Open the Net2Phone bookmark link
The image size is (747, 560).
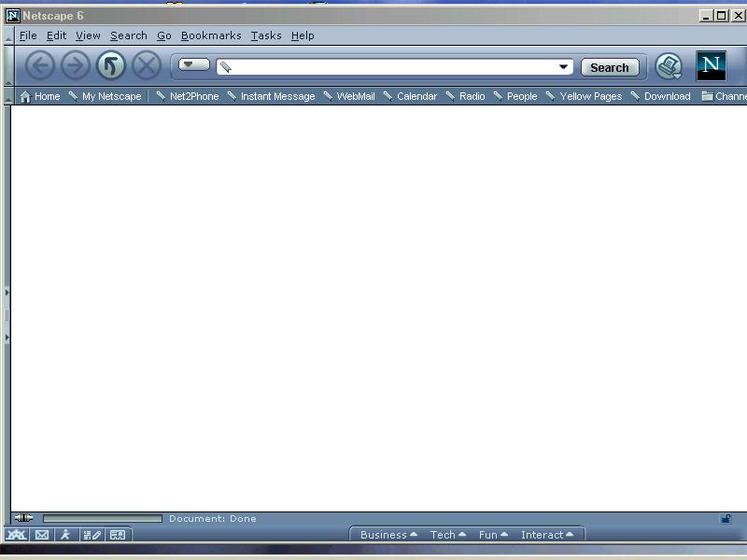(x=188, y=96)
